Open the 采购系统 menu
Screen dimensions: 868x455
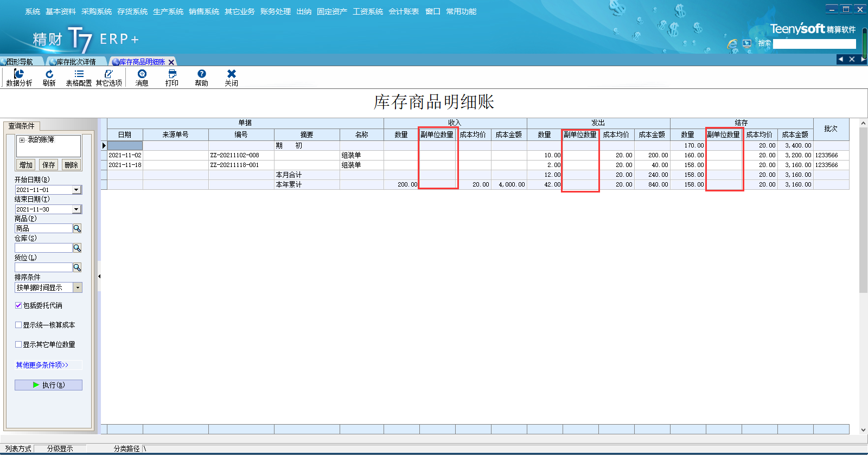[x=96, y=11]
